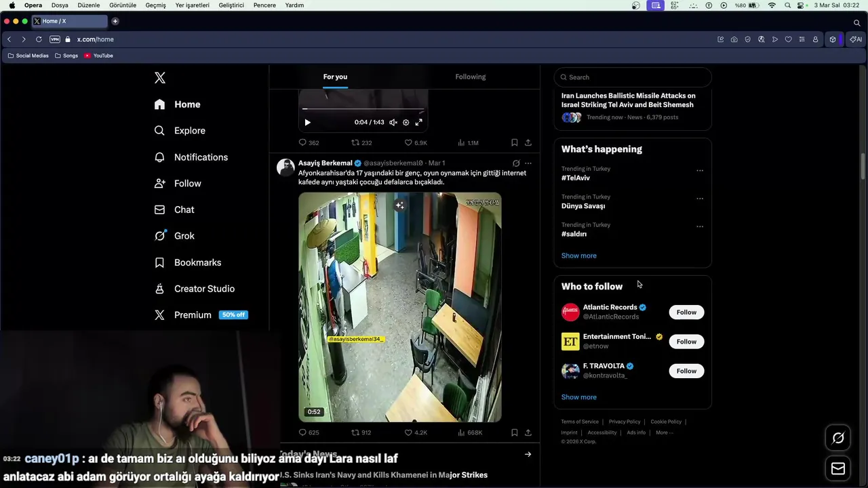Open video settings gear
The image size is (868, 488).
click(x=406, y=123)
